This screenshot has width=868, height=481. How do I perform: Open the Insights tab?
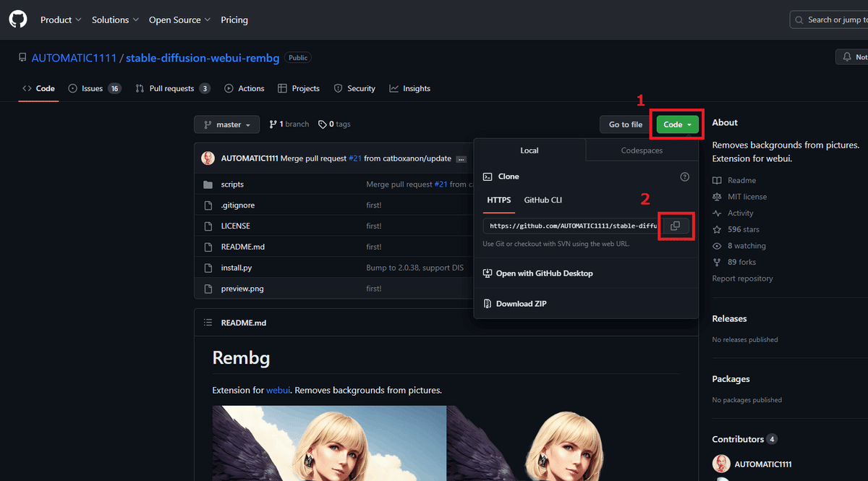(409, 88)
